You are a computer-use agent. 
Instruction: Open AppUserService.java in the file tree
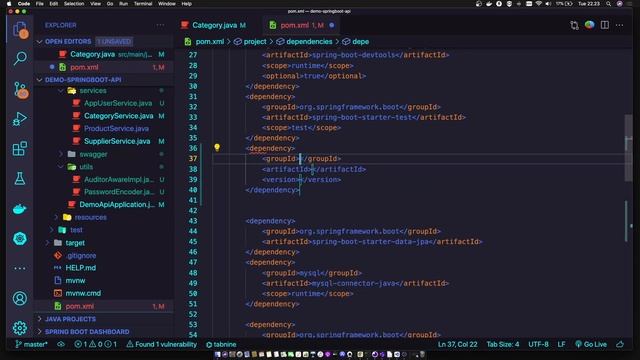tap(118, 103)
